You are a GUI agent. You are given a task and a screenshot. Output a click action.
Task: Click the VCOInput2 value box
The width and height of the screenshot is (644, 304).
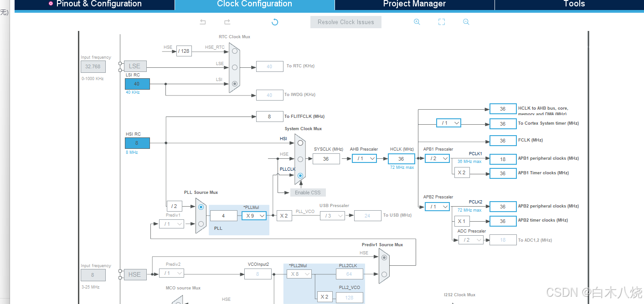pos(258,274)
